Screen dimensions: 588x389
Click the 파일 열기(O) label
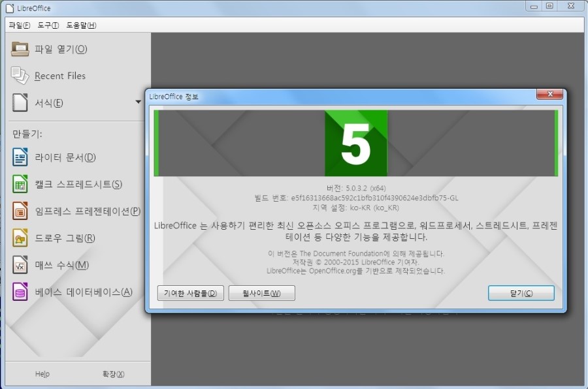61,49
